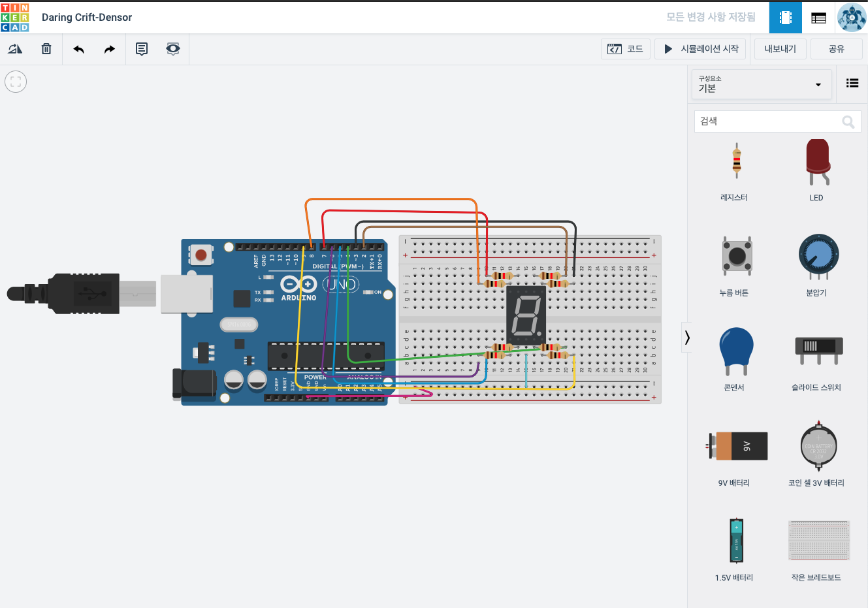
Task: Select the 콘덴서 capacitor component
Action: (734, 360)
